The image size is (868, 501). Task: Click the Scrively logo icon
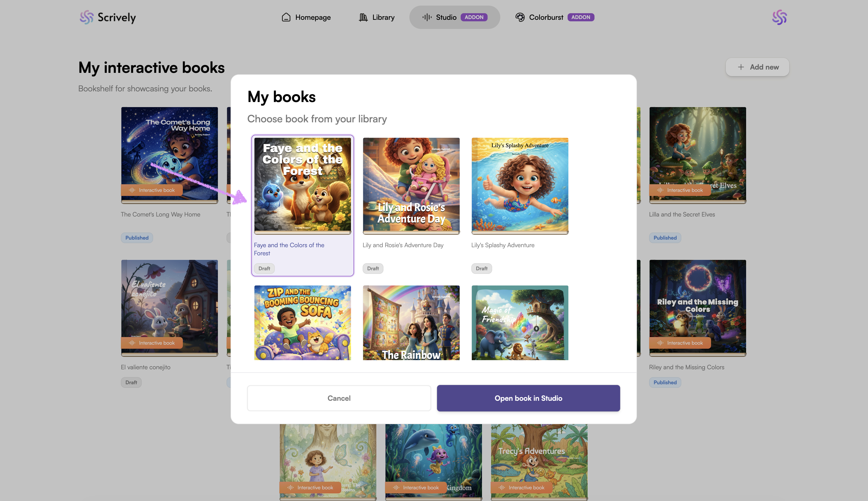[x=86, y=17]
